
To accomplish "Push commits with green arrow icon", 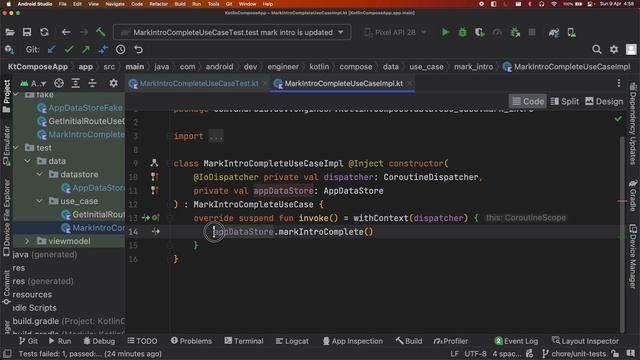I will [86, 49].
